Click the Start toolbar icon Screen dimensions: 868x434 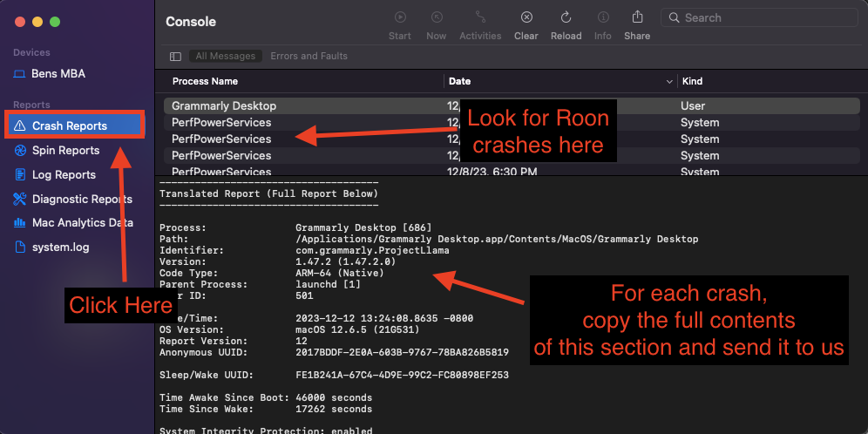400,17
